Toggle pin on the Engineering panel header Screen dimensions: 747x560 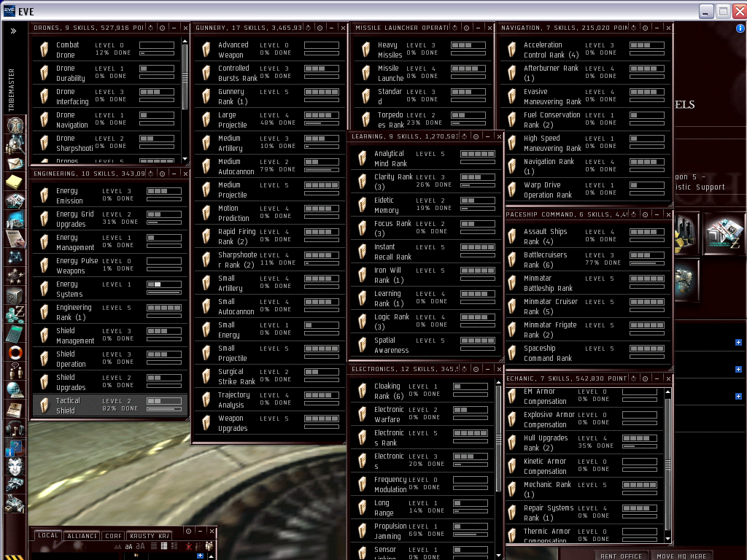click(150, 174)
